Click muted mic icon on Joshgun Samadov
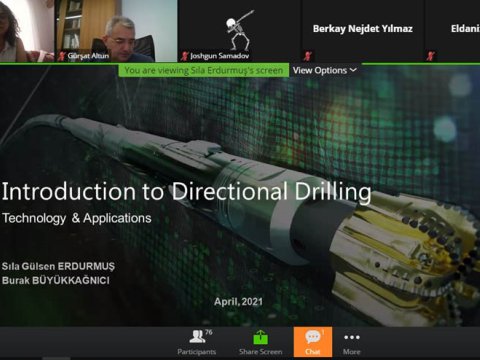This screenshot has height=360, width=480. point(184,56)
